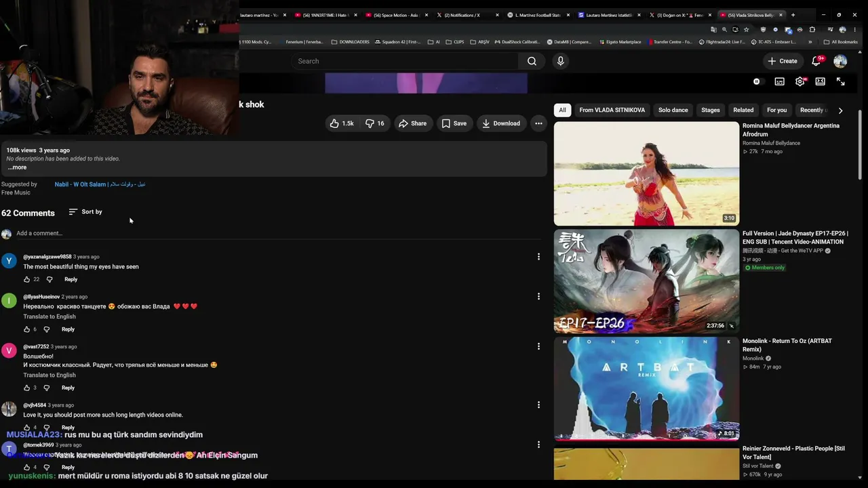Open the Nabil - W Olt Salam link
Screen dimensions: 868x488
tap(100, 184)
